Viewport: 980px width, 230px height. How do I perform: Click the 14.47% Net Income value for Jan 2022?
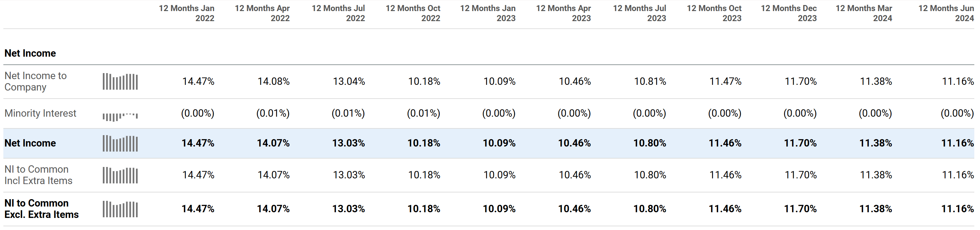click(x=198, y=143)
